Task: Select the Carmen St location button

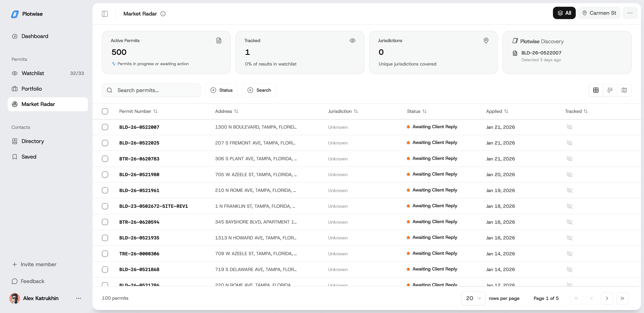Action: (599, 13)
